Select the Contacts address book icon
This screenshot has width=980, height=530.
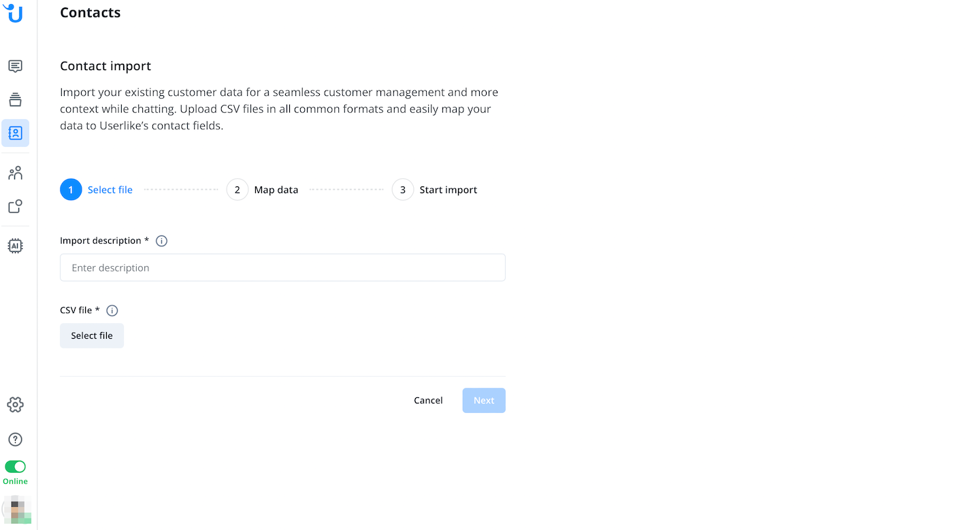pyautogui.click(x=15, y=133)
